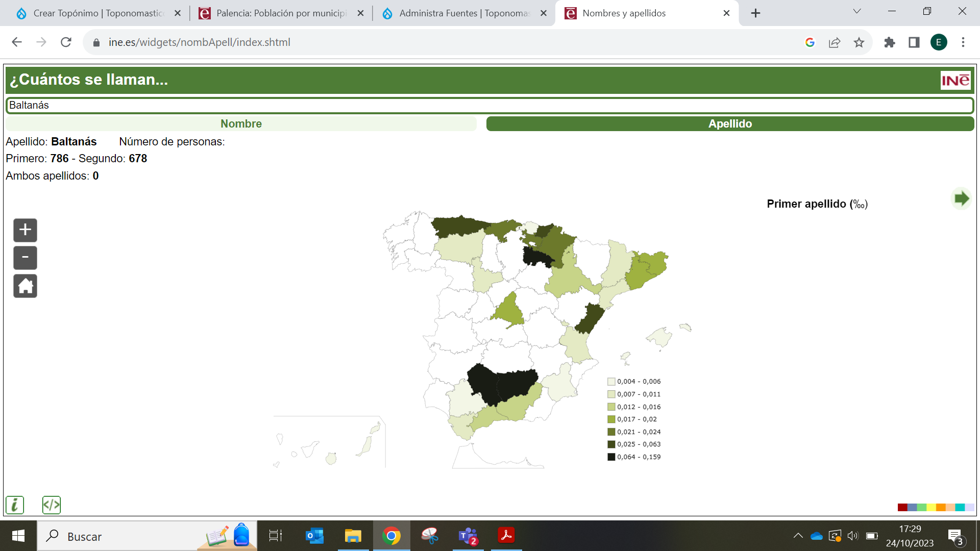The image size is (980, 551).
Task: Open the information icon
Action: point(15,505)
